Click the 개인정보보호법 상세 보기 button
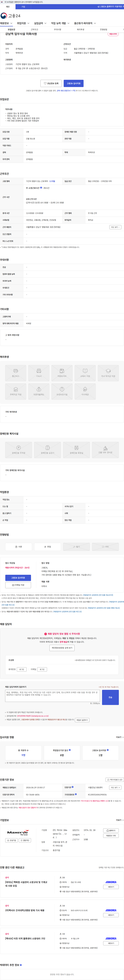The width and height of the screenshot is (124, 980). (x=62, y=648)
